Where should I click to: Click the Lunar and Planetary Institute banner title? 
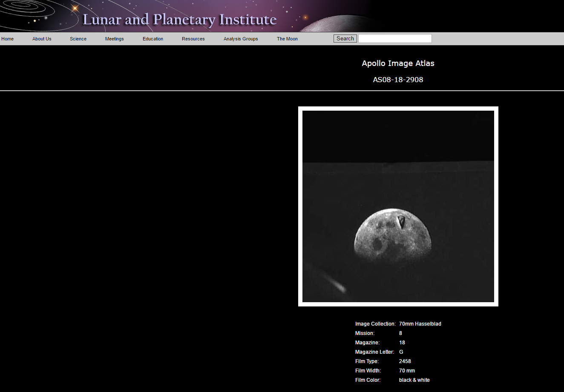tap(179, 20)
